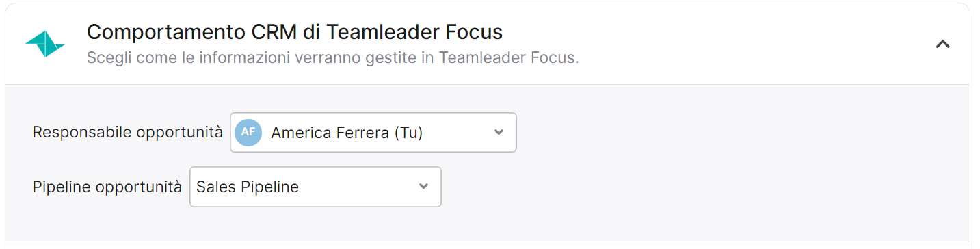
Task: Click the white section header bar
Action: (x=488, y=44)
